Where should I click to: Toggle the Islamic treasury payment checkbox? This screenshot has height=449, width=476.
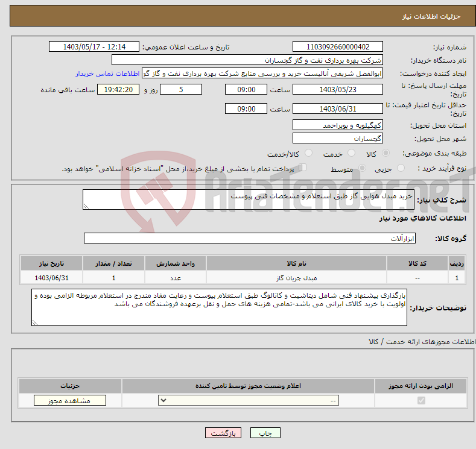(x=302, y=168)
